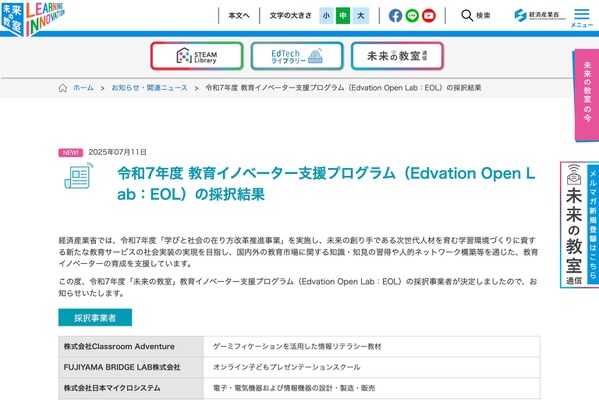The width and height of the screenshot is (599, 400).
Task: Open the pink 未来の教室の今 side tab
Action: point(587,95)
